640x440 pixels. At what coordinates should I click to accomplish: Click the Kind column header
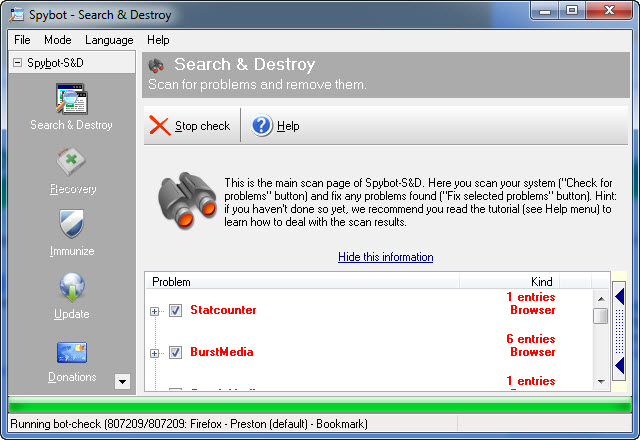pyautogui.click(x=509, y=282)
